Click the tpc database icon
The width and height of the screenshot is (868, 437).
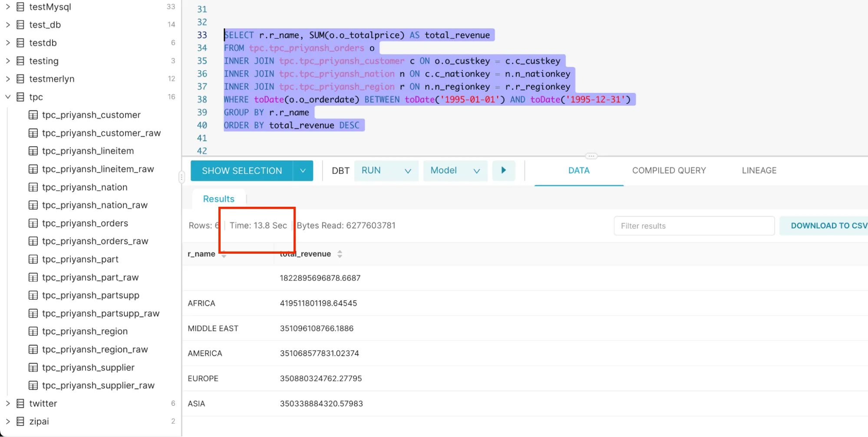point(20,97)
